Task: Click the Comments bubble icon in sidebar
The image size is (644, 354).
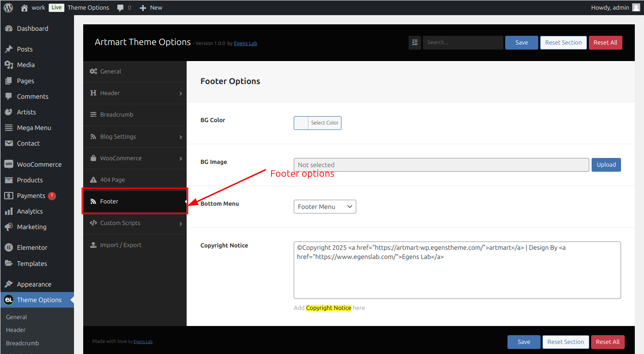Action: pos(9,96)
